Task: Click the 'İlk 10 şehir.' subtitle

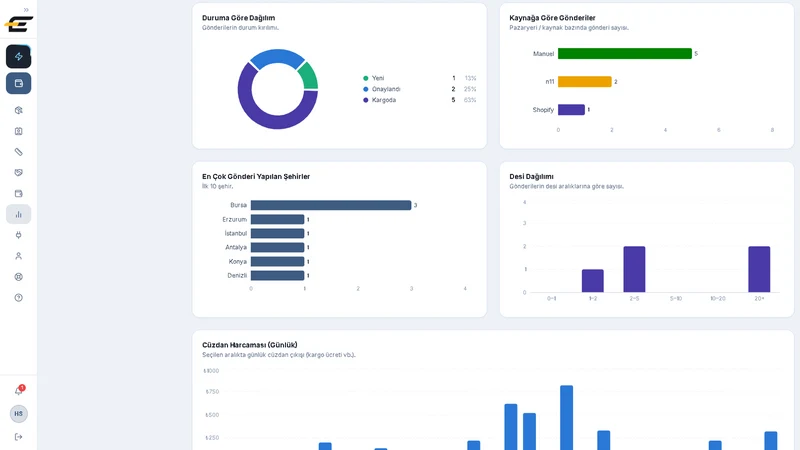Action: point(217,186)
